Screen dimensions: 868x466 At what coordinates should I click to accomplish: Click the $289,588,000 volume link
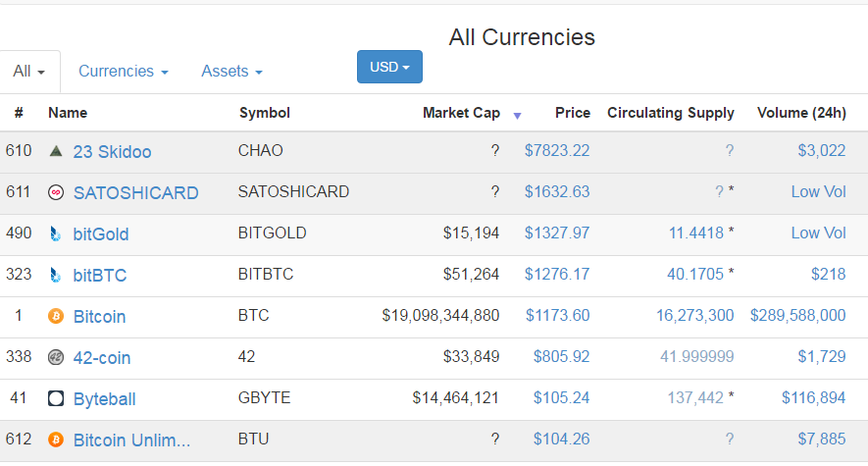click(797, 316)
